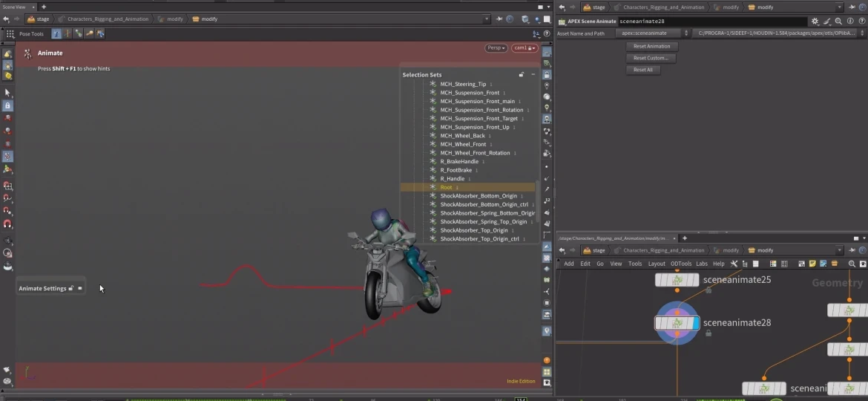Open the Scene View path history dropdown
This screenshot has height=401, width=868.
(487, 19)
